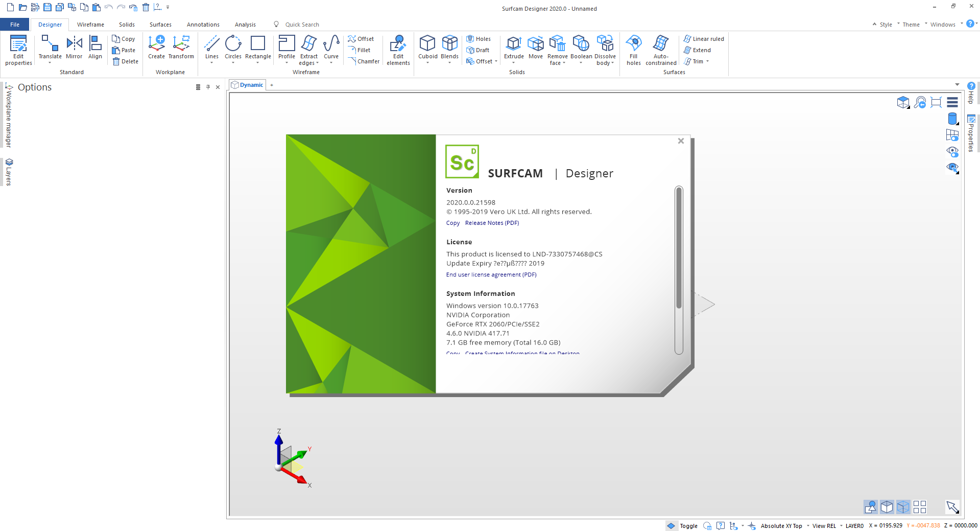Click the Fillet wireframe tool

360,50
